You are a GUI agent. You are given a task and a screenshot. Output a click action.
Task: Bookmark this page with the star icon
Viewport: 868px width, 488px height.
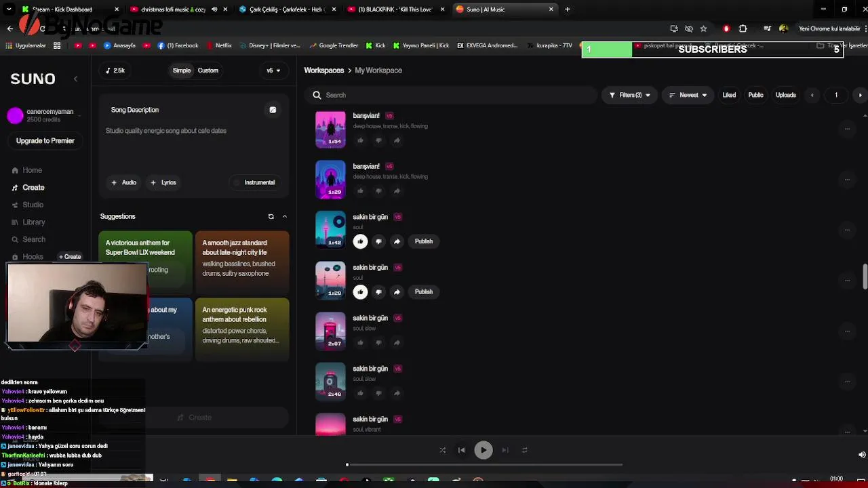point(704,28)
